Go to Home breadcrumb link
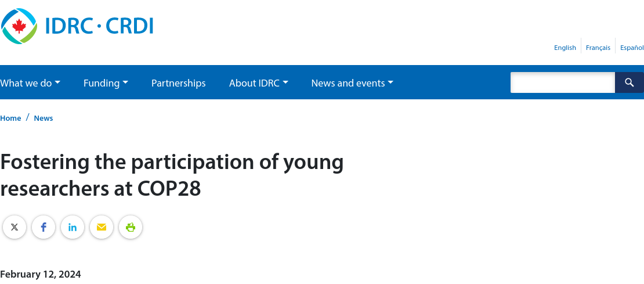 [10, 118]
